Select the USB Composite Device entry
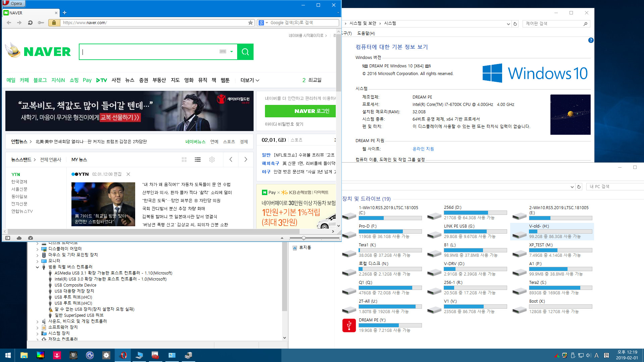This screenshot has height=362, width=644. tap(75, 285)
